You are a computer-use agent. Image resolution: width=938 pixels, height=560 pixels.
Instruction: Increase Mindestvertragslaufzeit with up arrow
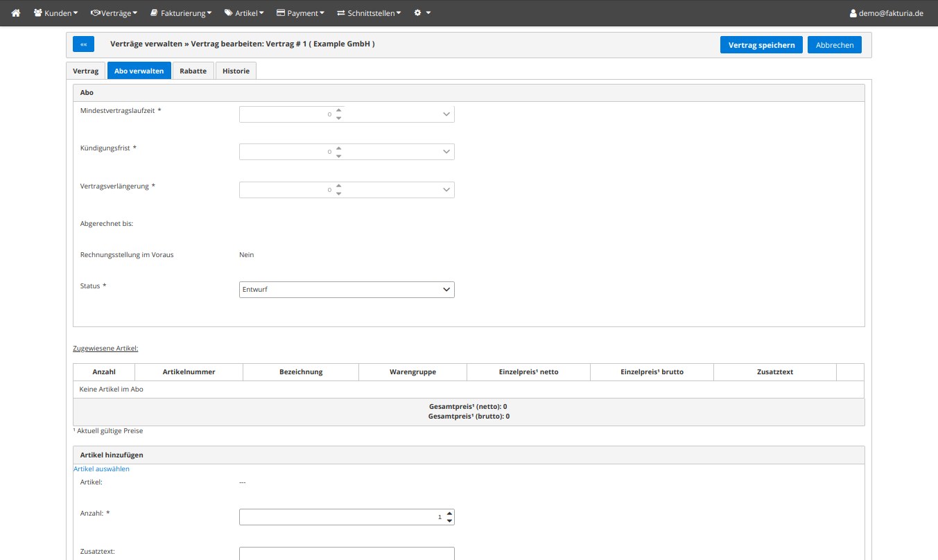pos(338,110)
